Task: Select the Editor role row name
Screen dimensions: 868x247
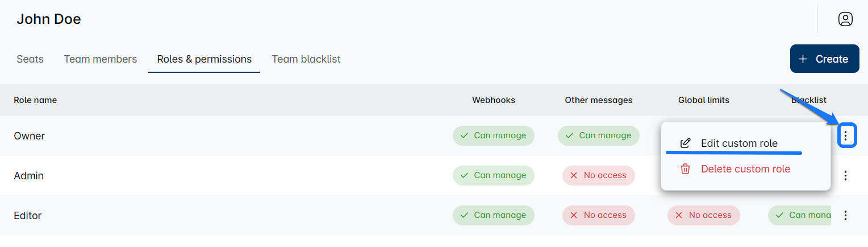Action: point(28,216)
